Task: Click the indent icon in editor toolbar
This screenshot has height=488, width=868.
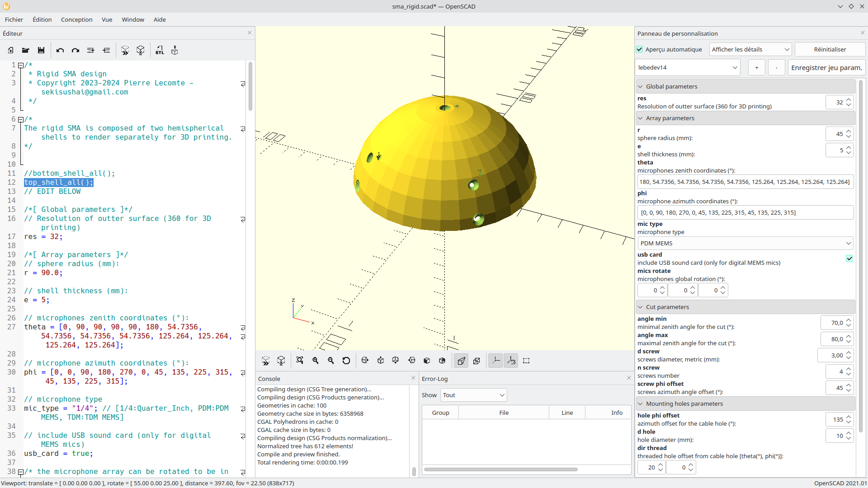Action: click(x=106, y=50)
